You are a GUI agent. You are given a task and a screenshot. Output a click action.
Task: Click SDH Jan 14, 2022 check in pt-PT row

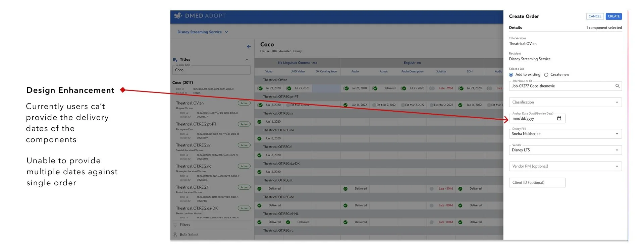click(x=460, y=105)
